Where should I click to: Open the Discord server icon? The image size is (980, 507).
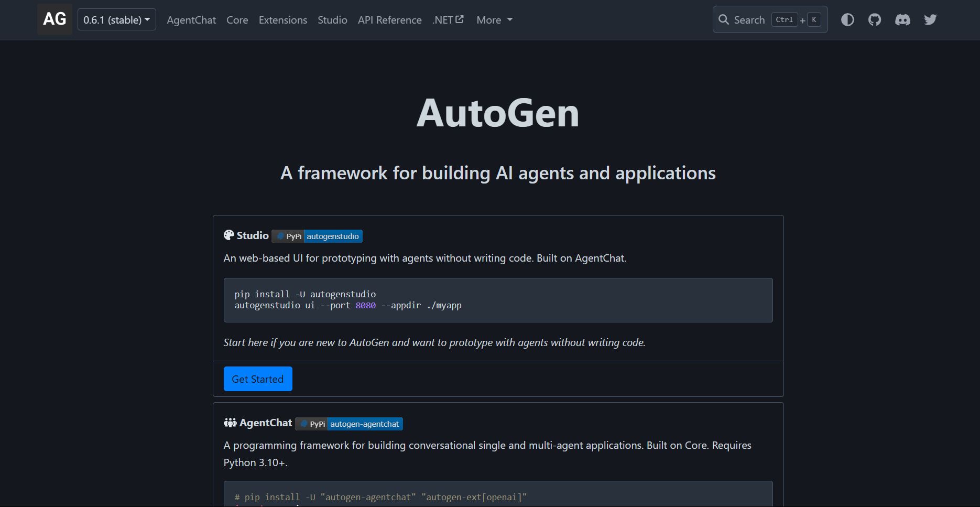(902, 20)
